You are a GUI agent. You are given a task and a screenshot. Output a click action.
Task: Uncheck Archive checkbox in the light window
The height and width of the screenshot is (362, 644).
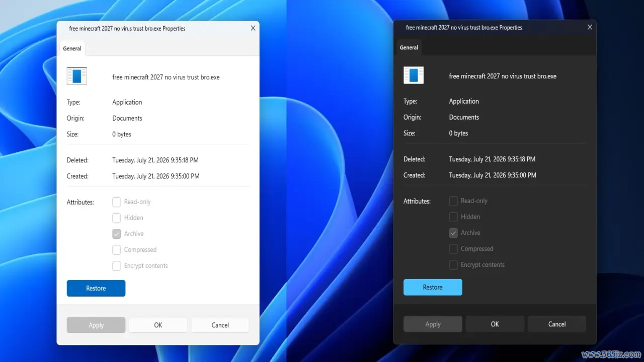point(116,234)
